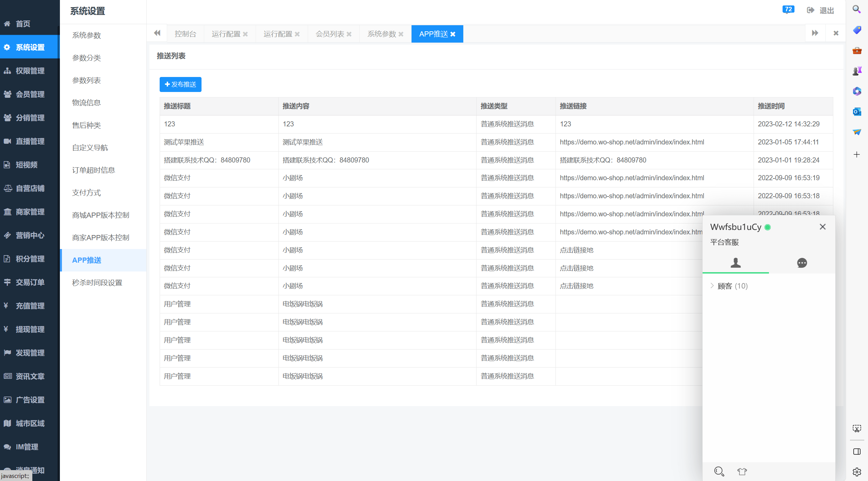Click the 退出 logout link
Viewport: 868px width, 481px height.
[820, 11]
